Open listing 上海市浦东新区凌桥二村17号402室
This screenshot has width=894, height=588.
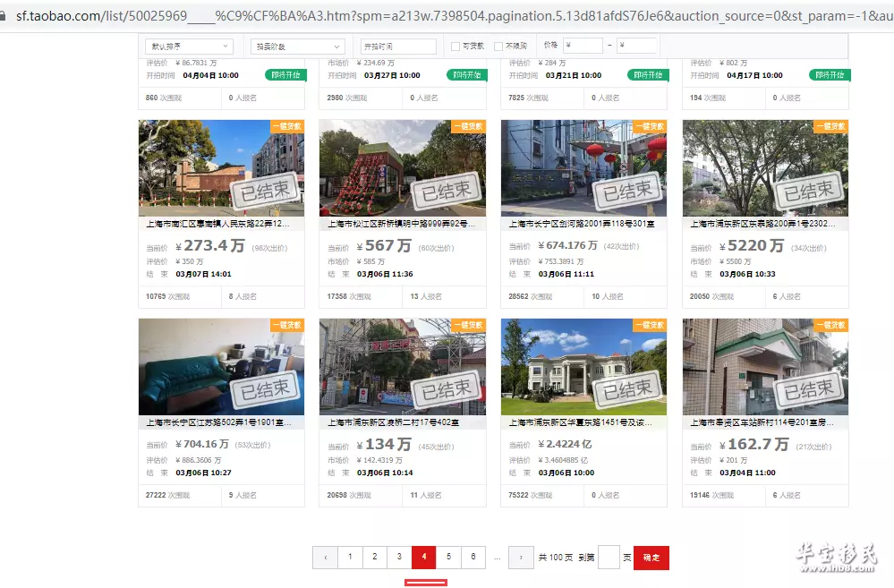(x=394, y=422)
